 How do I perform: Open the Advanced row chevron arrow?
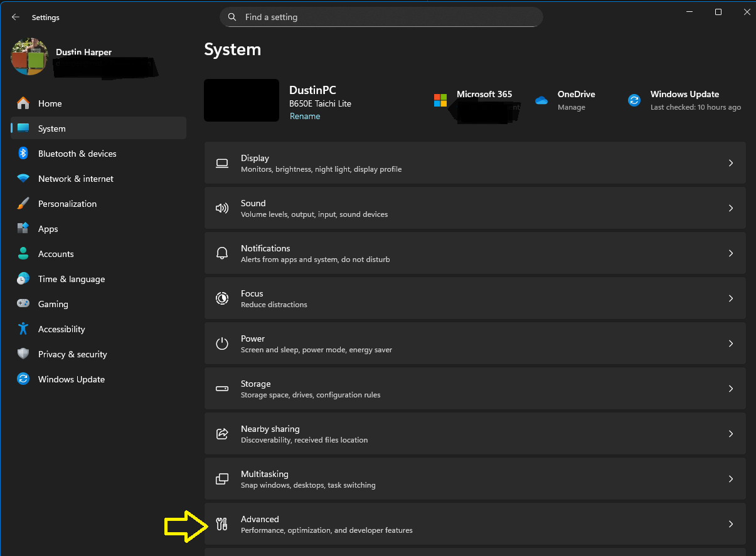click(730, 524)
